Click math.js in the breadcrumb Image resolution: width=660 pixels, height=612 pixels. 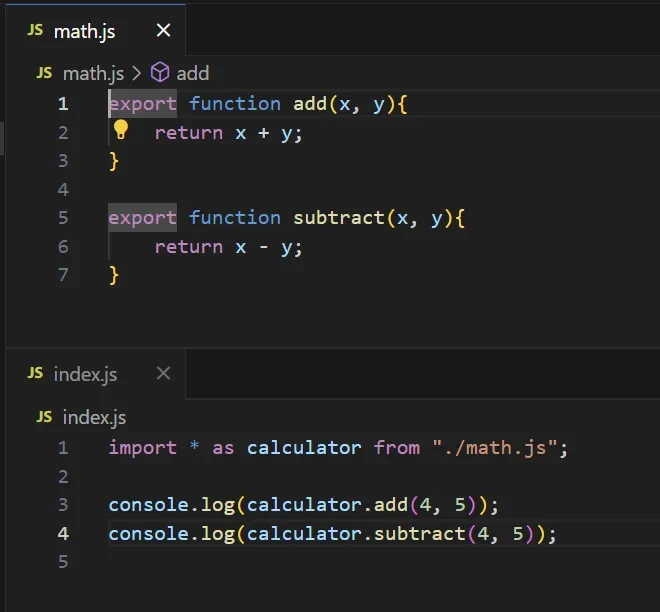click(x=93, y=74)
